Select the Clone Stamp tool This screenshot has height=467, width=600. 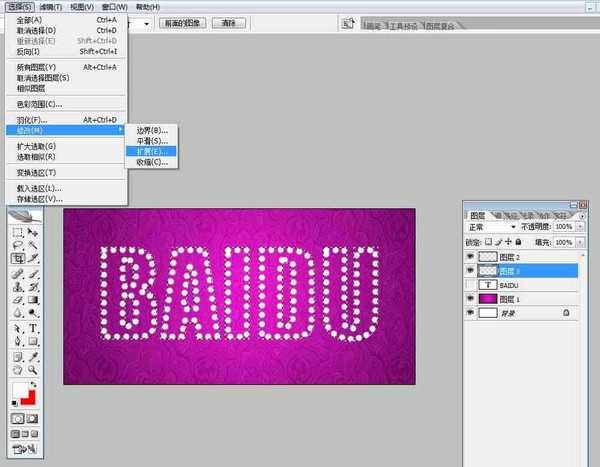[18, 287]
